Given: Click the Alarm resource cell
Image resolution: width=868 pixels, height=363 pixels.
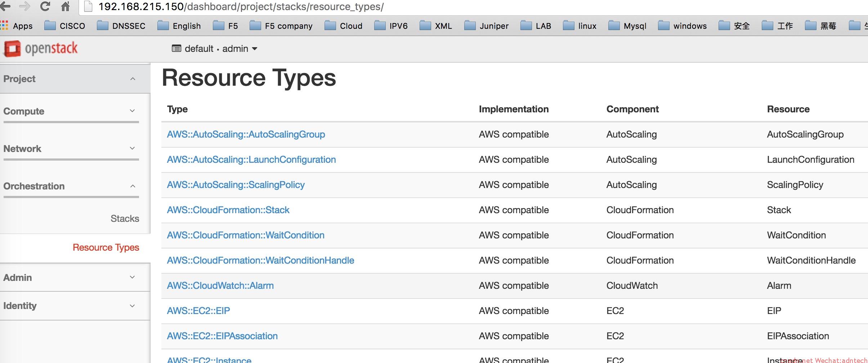Looking at the screenshot, I should click(x=779, y=286).
